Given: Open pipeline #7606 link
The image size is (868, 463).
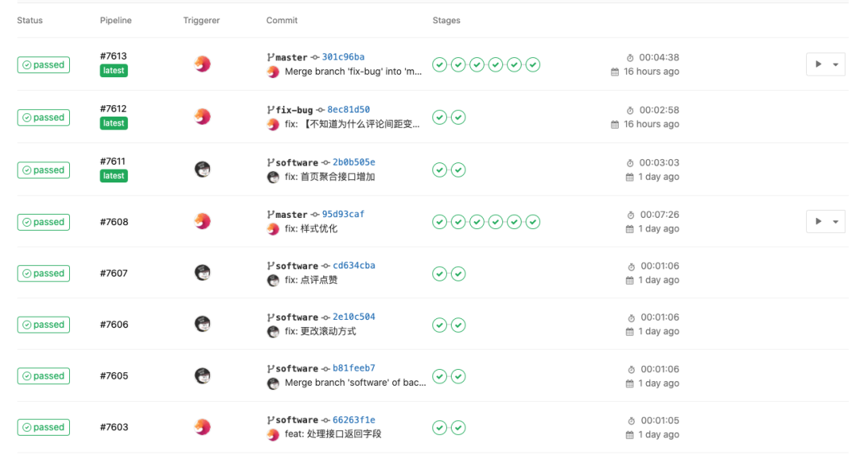Looking at the screenshot, I should 114,325.
